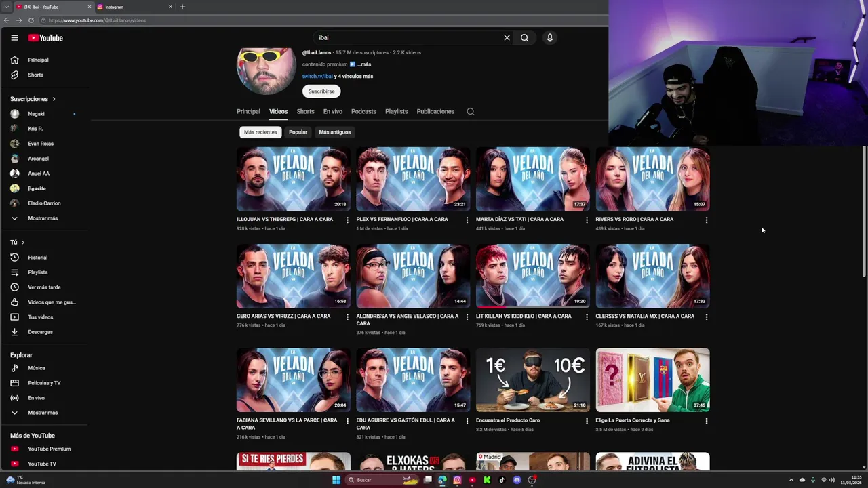Go back with browser back arrow
The width and height of the screenshot is (868, 488).
pyautogui.click(x=7, y=20)
